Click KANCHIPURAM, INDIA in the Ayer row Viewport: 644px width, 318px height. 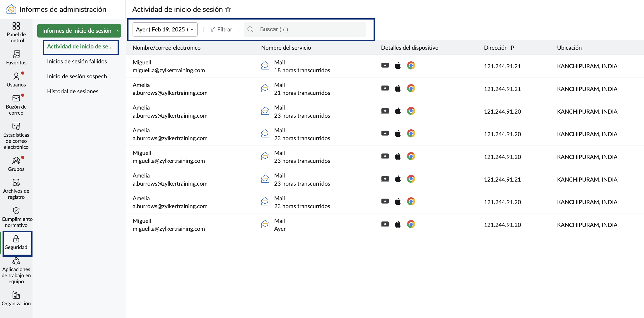pyautogui.click(x=587, y=225)
